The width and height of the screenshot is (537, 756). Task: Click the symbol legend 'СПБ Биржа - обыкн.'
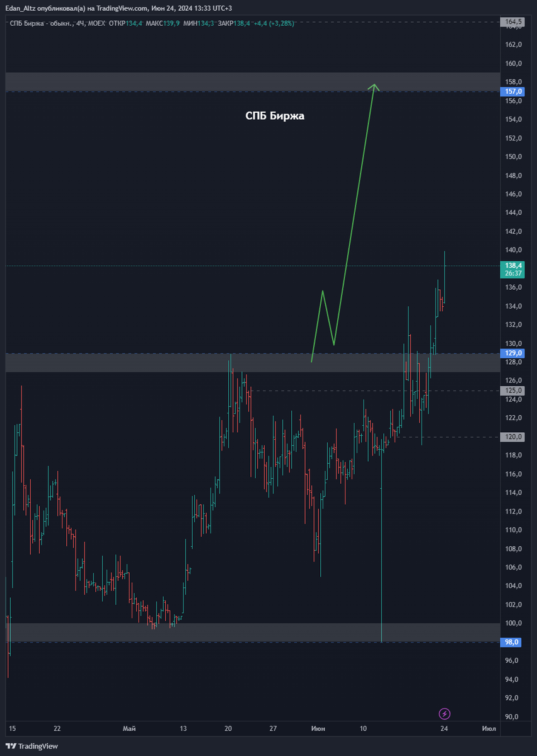click(x=42, y=23)
